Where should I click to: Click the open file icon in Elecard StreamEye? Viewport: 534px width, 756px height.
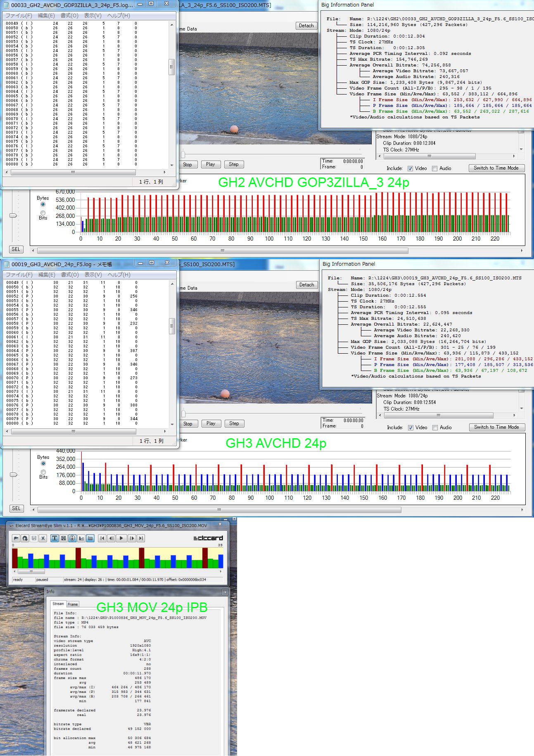point(16,538)
